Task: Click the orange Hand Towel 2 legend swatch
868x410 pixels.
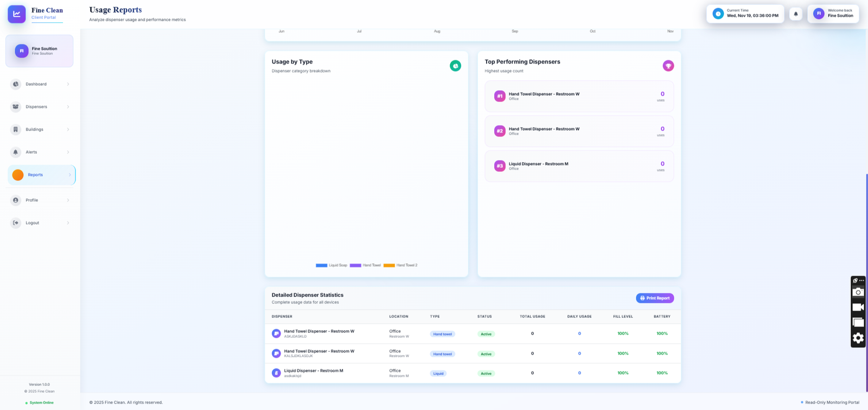Action: 389,266
